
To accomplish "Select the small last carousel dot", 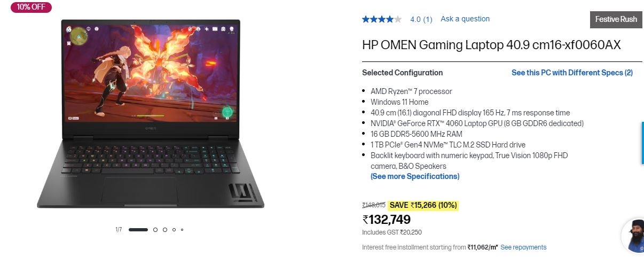I will tap(182, 230).
